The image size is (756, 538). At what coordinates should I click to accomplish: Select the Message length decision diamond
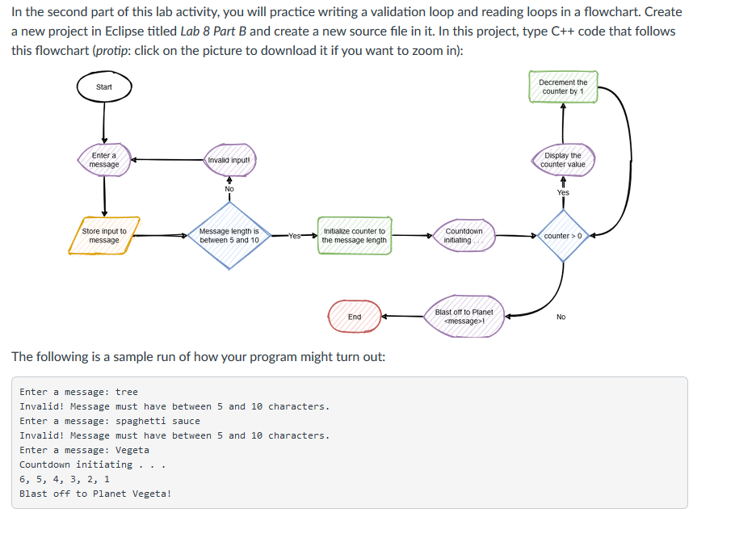pos(229,235)
